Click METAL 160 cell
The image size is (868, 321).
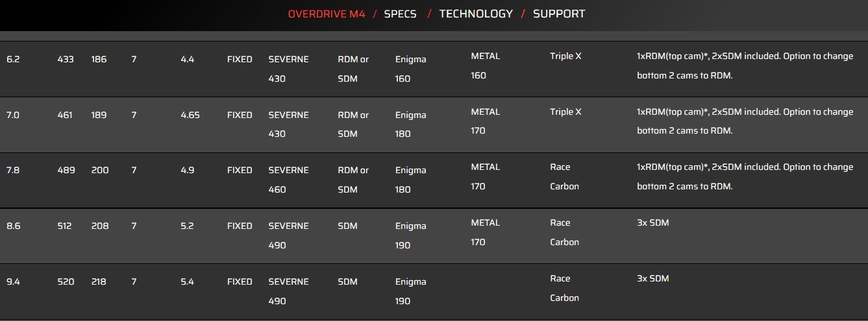coord(486,65)
